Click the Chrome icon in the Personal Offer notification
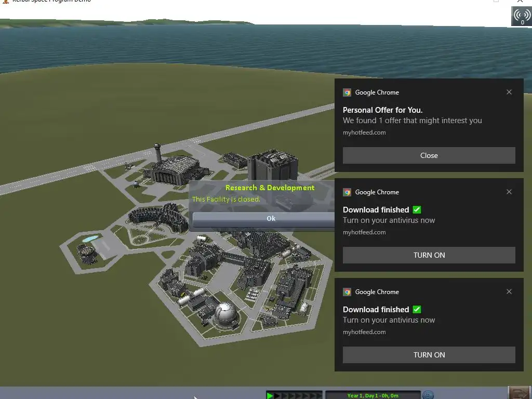 click(347, 92)
